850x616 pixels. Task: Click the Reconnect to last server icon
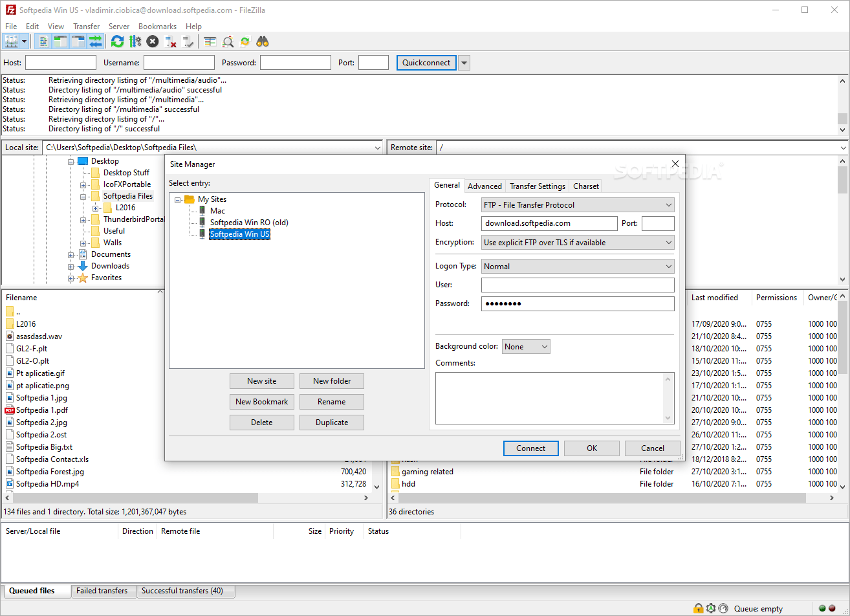(188, 41)
